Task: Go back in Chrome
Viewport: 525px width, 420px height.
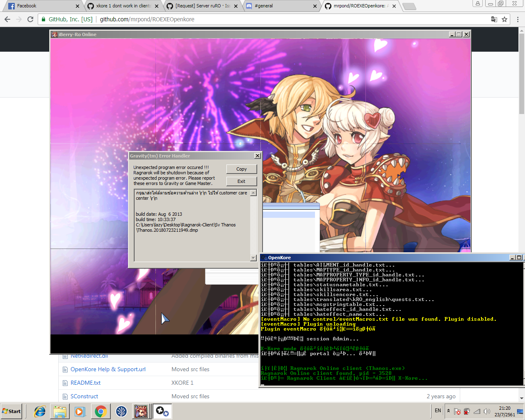Action: tap(7, 19)
